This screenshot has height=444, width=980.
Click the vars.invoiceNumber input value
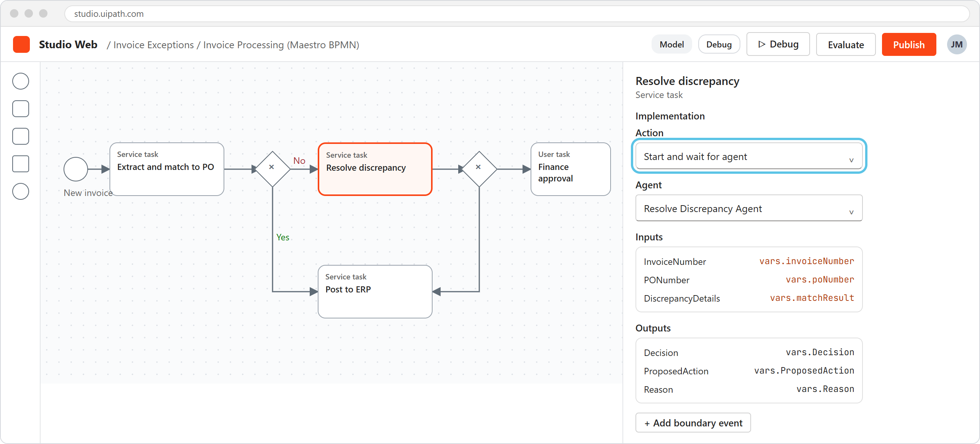(807, 261)
